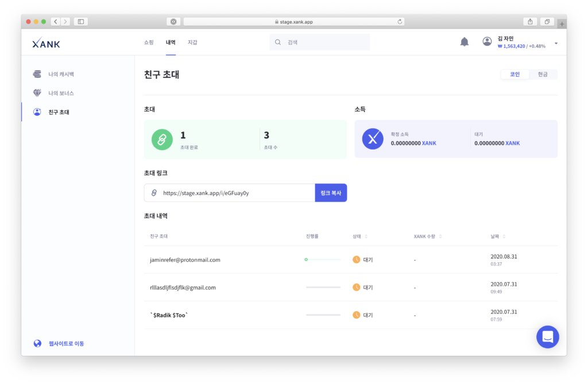Image resolution: width=588 pixels, height=384 pixels.
Task: Click progress bar for rlllasdljflsdjflk@gmail.com
Action: (x=323, y=287)
